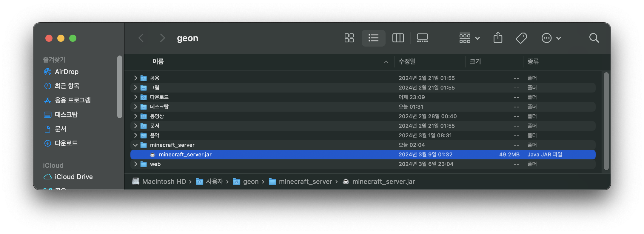Expand the 문서 folder row
Viewport: 644px width, 234px height.
pyautogui.click(x=135, y=126)
